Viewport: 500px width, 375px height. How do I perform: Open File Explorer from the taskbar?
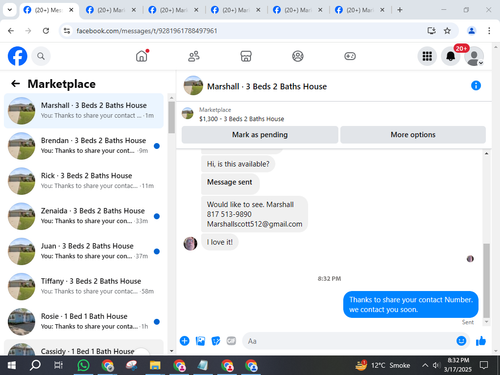(155, 365)
